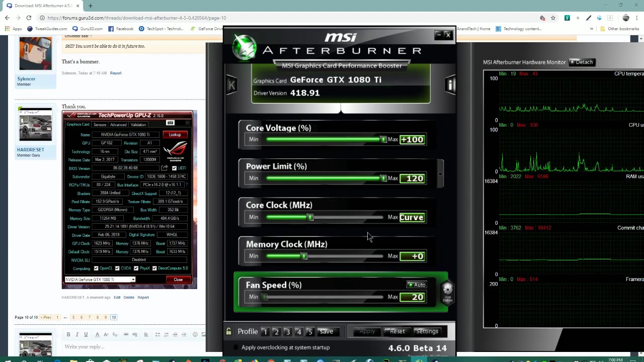
Task: Click Sylencer's username link
Action: 26,79
